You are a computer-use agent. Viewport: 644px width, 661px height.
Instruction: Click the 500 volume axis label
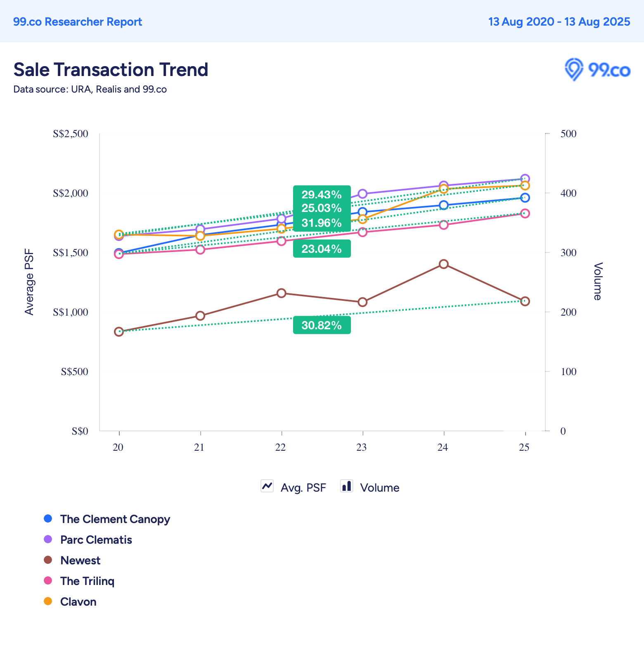pos(568,134)
